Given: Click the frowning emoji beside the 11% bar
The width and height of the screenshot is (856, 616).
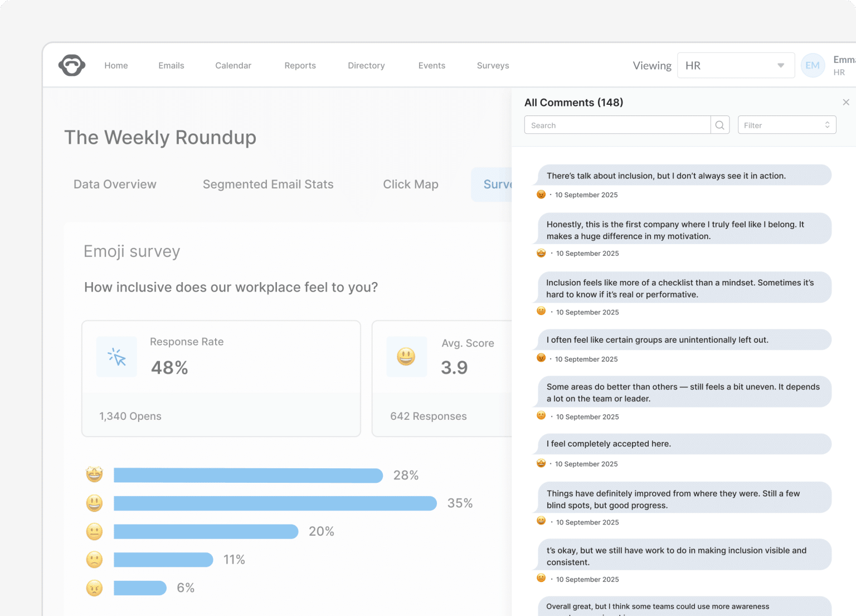Looking at the screenshot, I should coord(94,559).
